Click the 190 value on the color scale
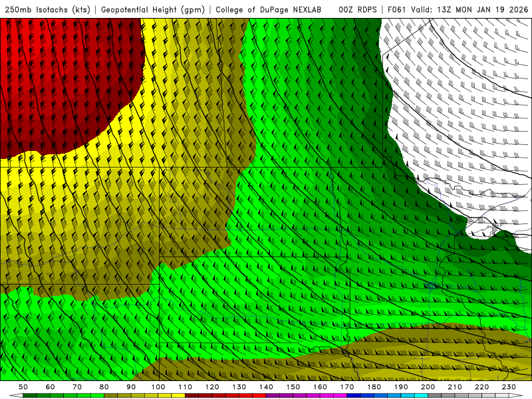 (401, 387)
